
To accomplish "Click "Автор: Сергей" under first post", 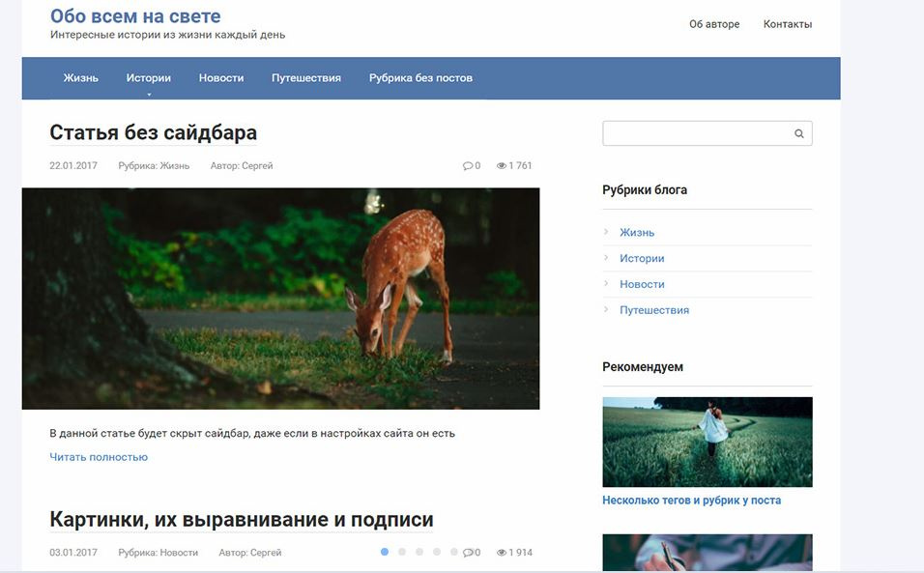I will tap(242, 166).
